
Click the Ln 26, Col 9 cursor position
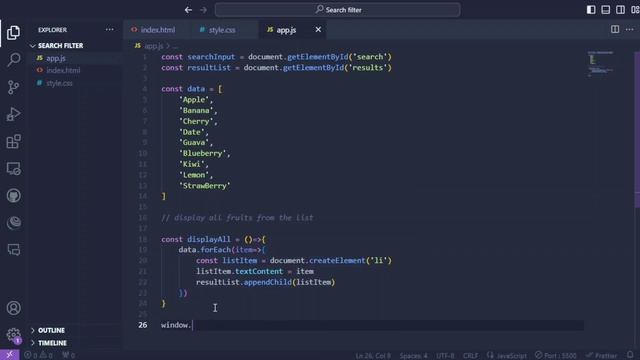tap(373, 356)
